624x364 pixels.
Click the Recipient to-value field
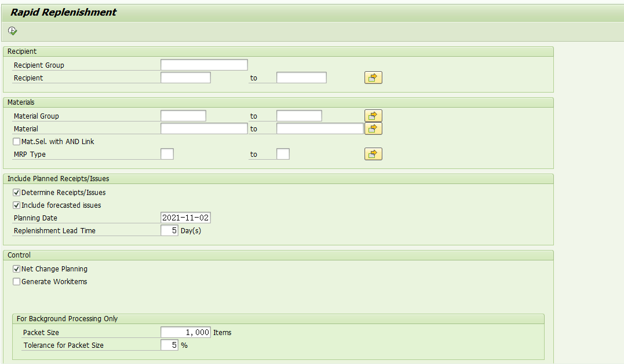(x=301, y=78)
